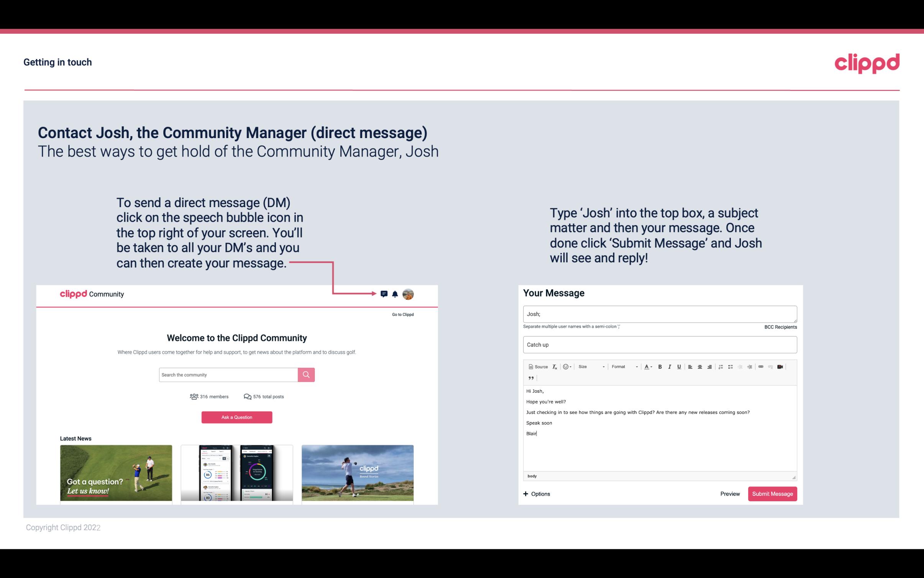924x578 pixels.
Task: Expand the Options section
Action: (x=536, y=494)
